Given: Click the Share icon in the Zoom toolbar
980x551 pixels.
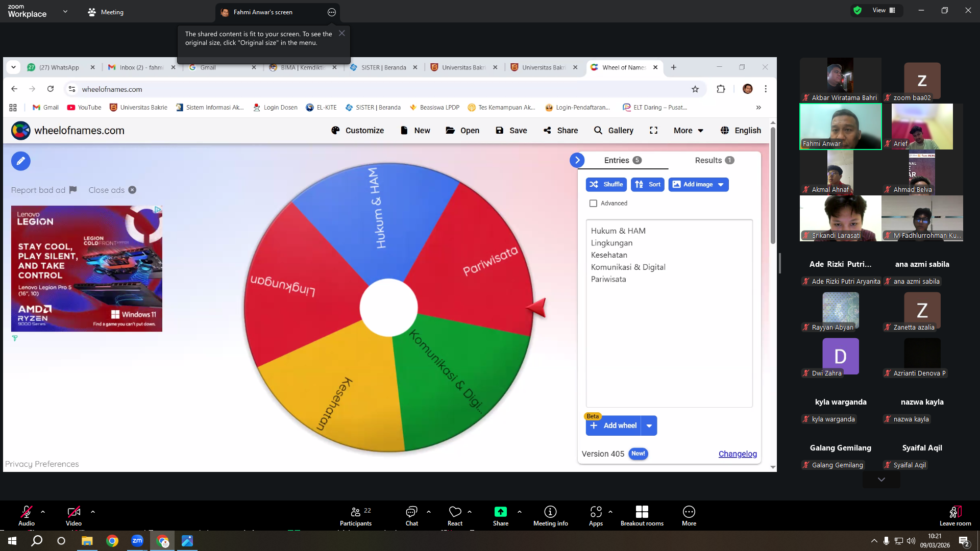Looking at the screenshot, I should 500,515.
